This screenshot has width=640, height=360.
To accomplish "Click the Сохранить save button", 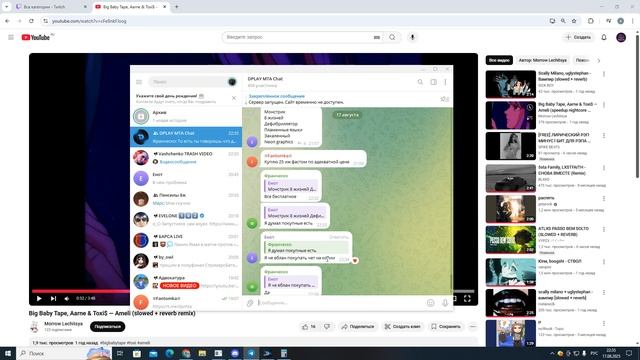I will coord(446,327).
